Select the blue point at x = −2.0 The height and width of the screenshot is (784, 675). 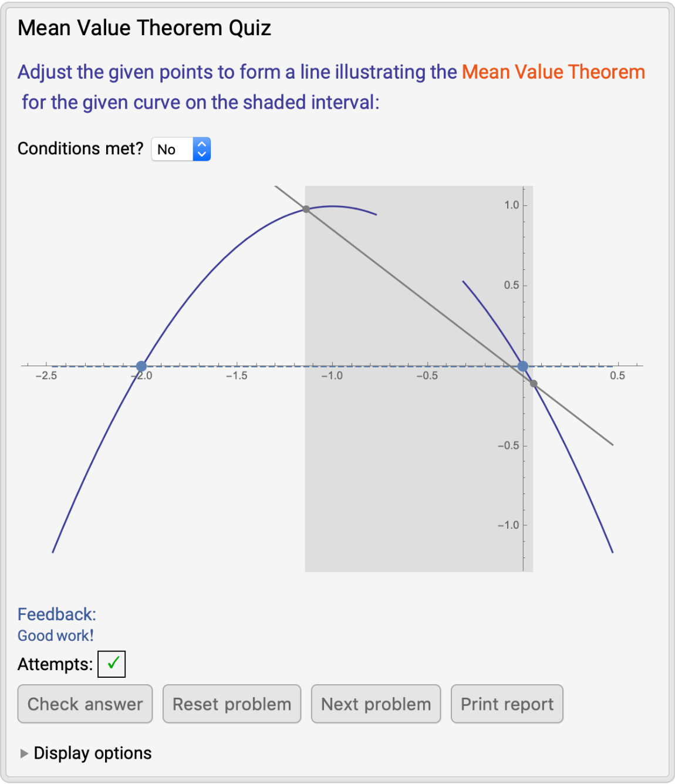141,366
